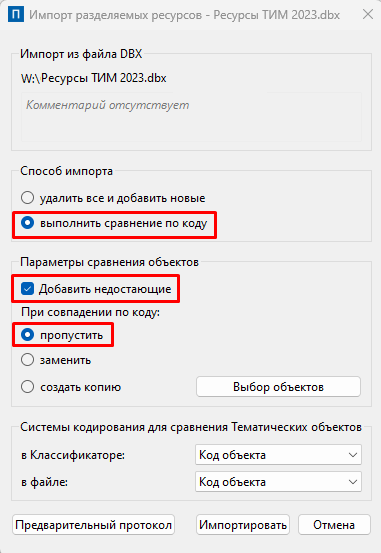Select the "пропустить" radio option
Screen dimensions: 381x553
coord(62,335)
